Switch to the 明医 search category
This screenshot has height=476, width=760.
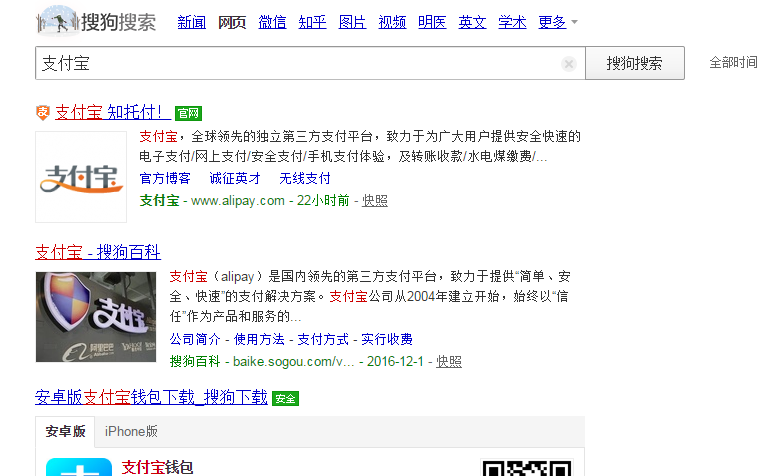click(432, 22)
